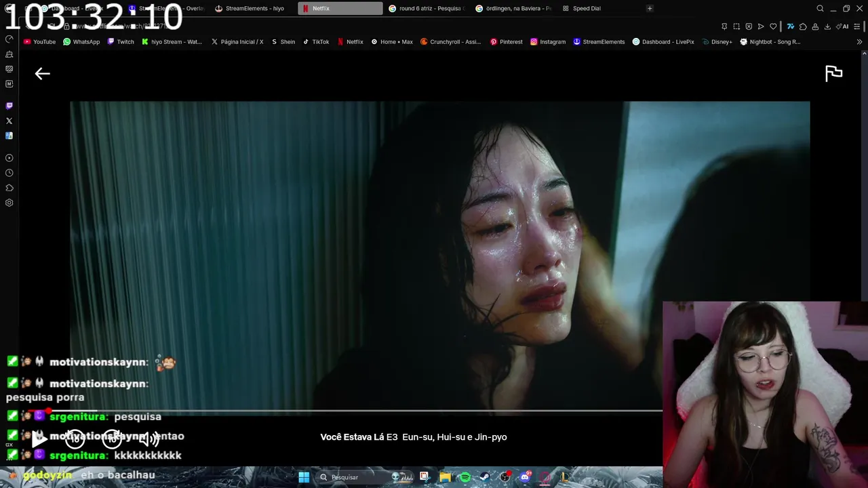
Task: Open the Instagram bookmark
Action: point(548,41)
